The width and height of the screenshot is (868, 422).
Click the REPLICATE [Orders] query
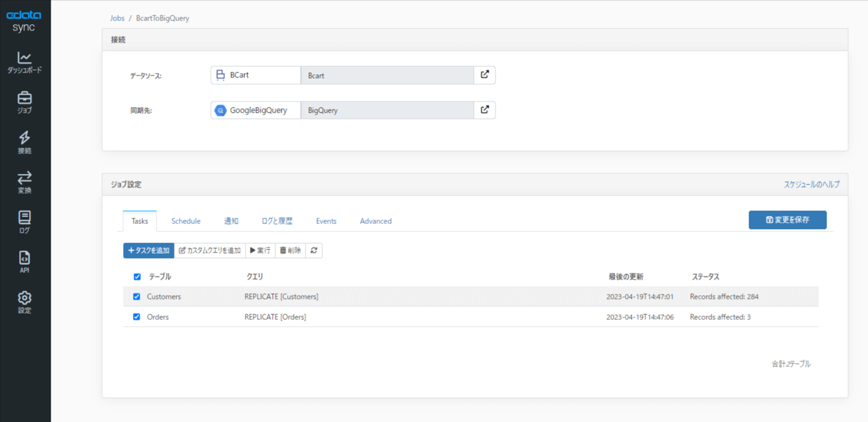click(x=275, y=317)
